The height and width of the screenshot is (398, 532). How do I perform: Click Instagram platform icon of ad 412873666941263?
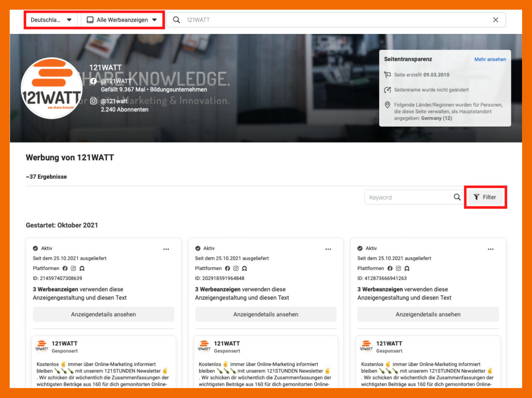click(398, 268)
